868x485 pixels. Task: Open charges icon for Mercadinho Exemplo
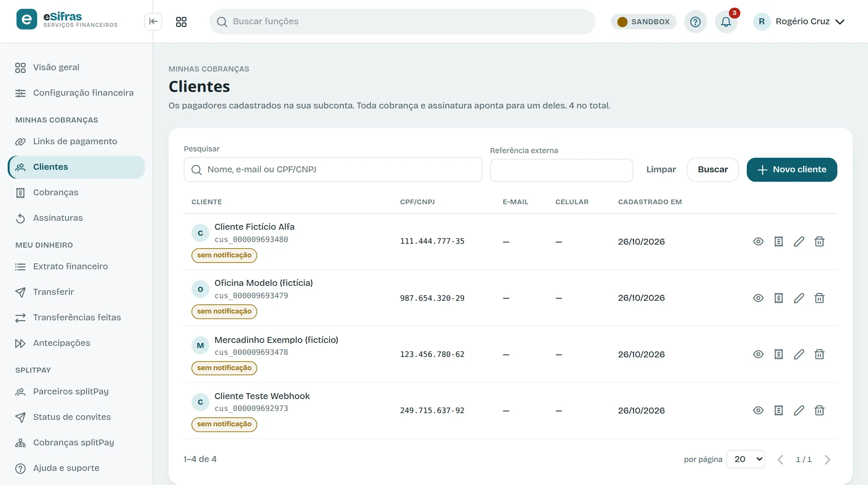tap(779, 354)
